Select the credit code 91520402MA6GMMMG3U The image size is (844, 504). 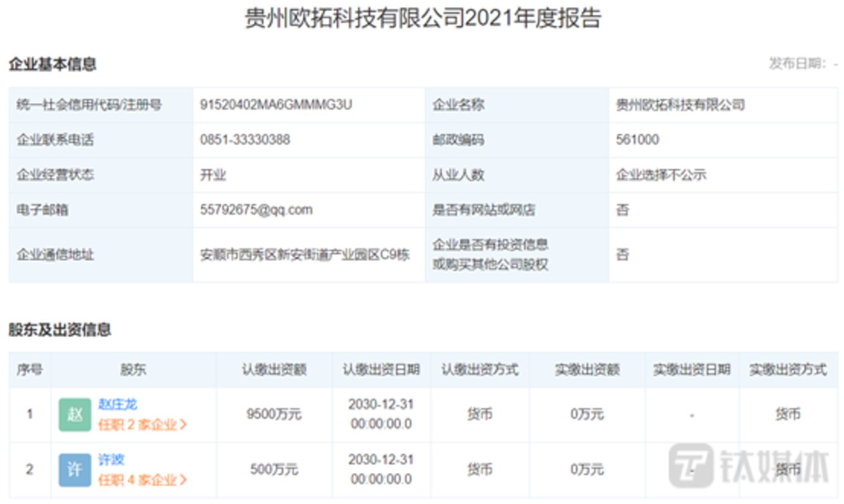coord(276,105)
